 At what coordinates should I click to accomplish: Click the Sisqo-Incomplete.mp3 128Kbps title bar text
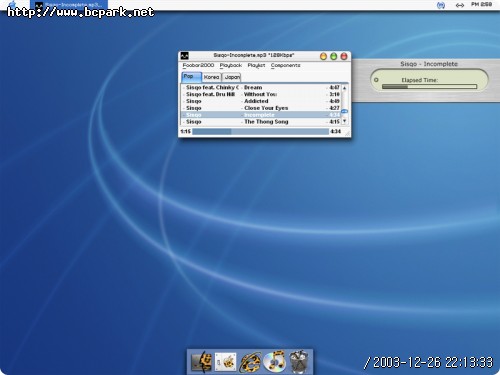(x=254, y=55)
